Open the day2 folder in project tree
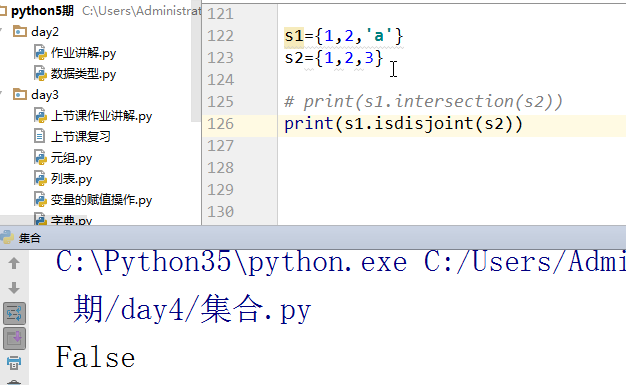Viewport: 626px width, 385px height. pos(45,32)
